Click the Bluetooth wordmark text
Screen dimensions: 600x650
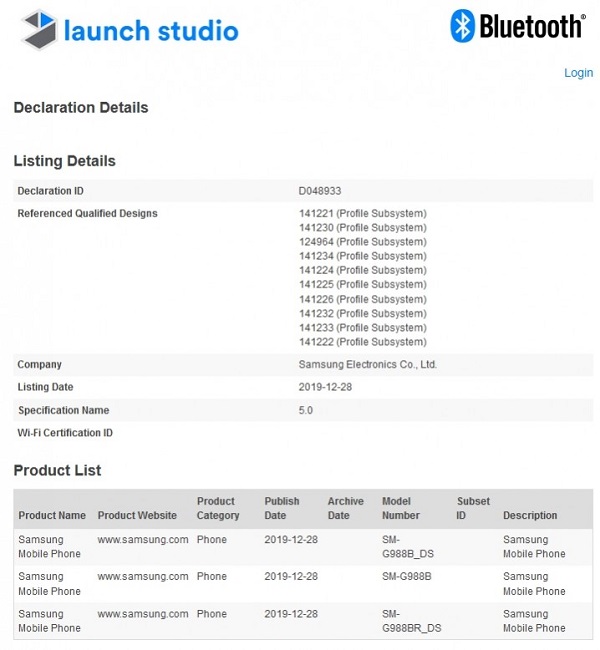pyautogui.click(x=532, y=26)
